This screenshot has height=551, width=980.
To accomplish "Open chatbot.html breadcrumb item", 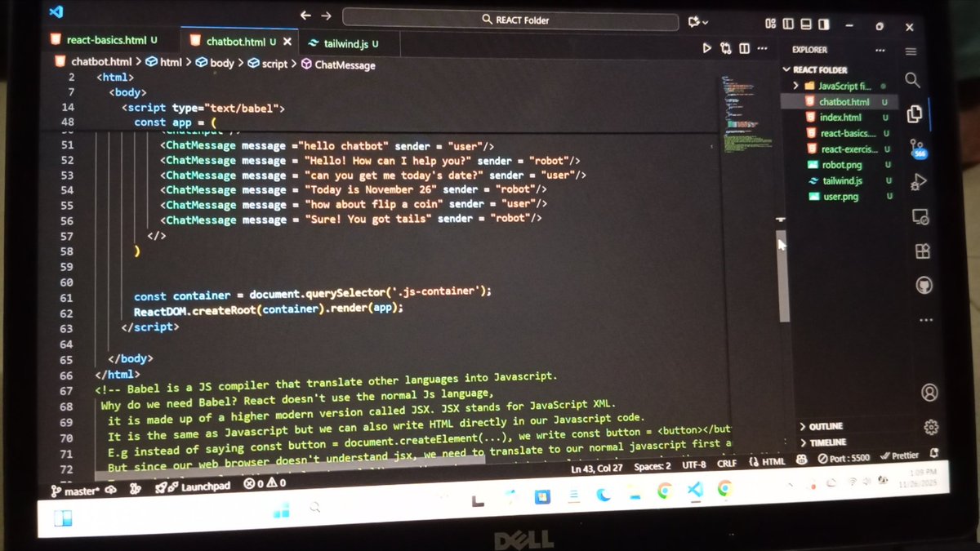I will click(93, 61).
